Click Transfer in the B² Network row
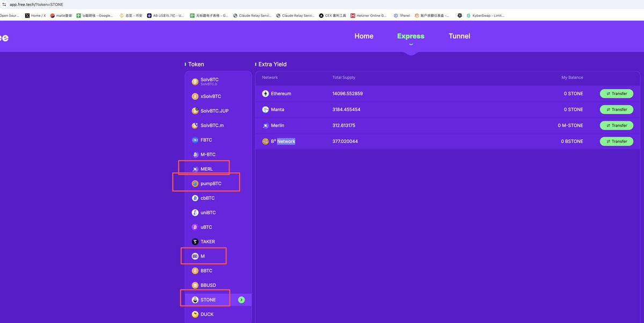The height and width of the screenshot is (323, 644). click(x=617, y=141)
